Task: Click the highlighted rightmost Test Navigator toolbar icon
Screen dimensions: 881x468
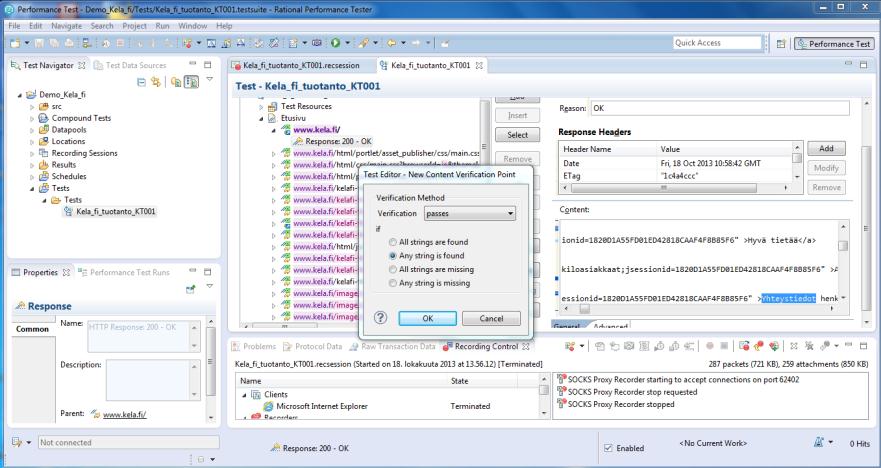Action: coord(192,82)
